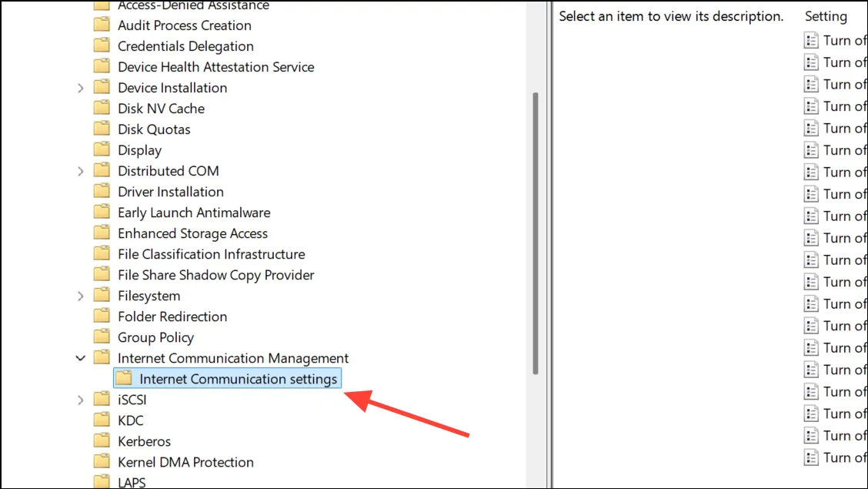Open File Share Shadow Copy Provider
This screenshot has height=489, width=868.
[x=216, y=275]
